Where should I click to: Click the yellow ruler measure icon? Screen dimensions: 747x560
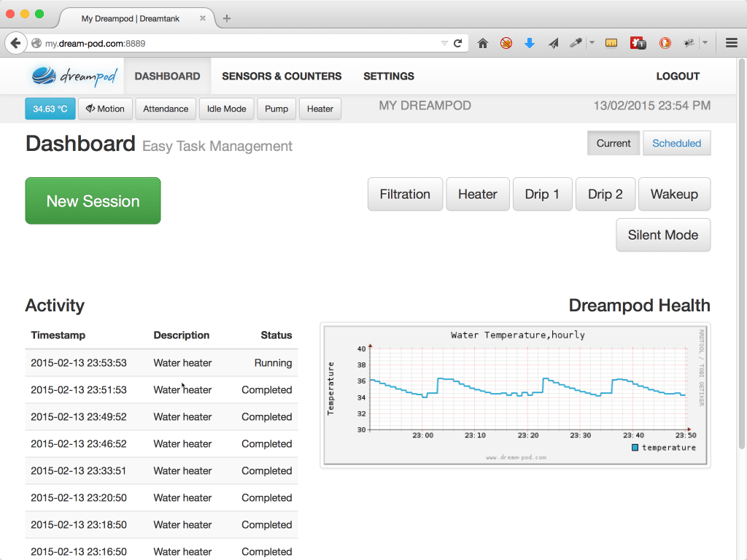611,43
